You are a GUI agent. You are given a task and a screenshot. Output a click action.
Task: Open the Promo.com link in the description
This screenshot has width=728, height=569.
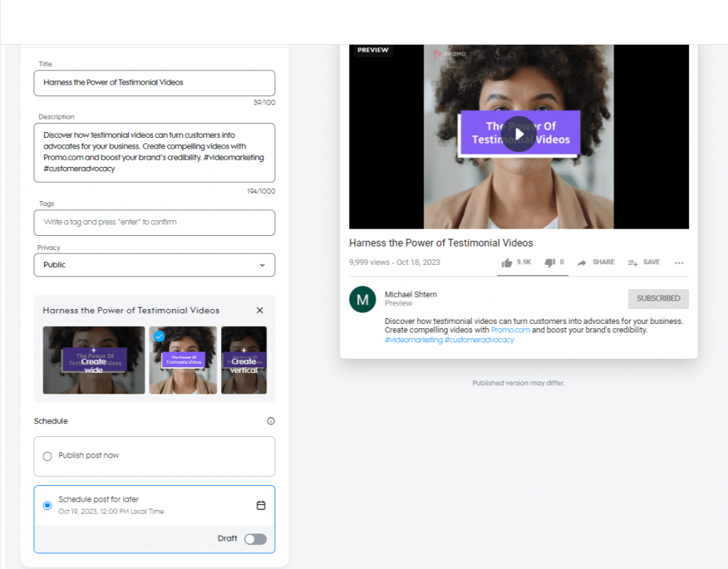[510, 329]
